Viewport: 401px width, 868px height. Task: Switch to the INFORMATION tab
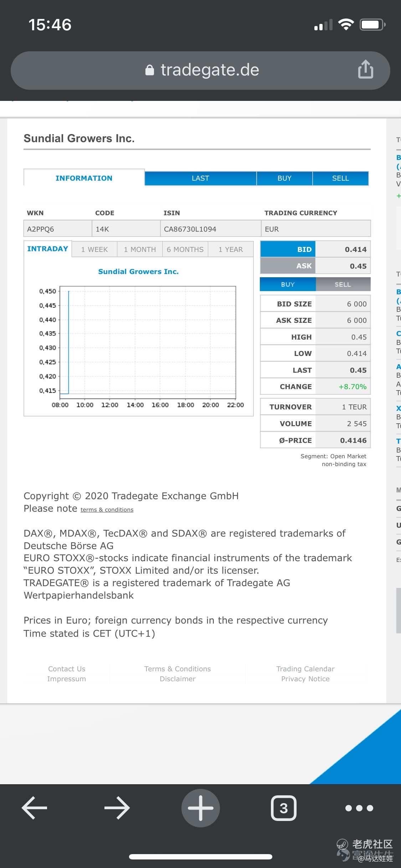(x=84, y=178)
